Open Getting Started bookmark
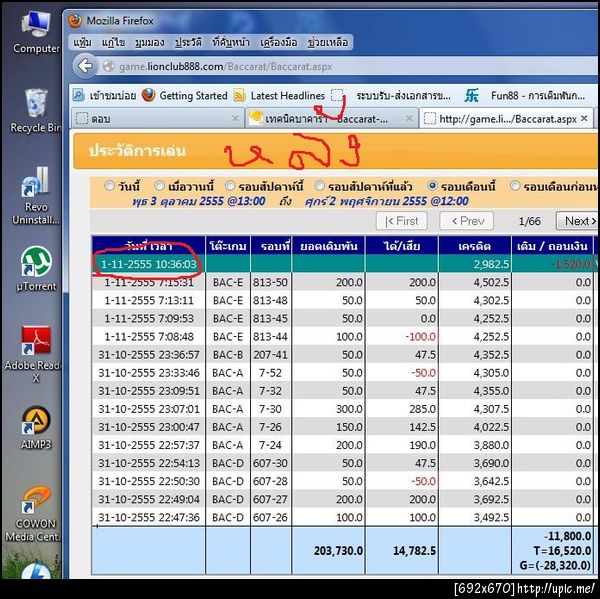 pos(184,95)
